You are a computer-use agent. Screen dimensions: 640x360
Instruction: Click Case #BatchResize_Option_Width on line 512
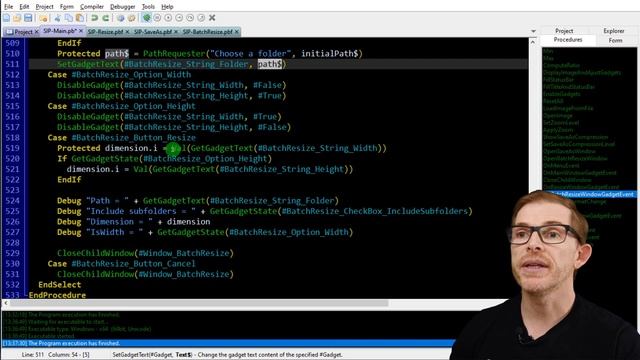click(x=119, y=75)
